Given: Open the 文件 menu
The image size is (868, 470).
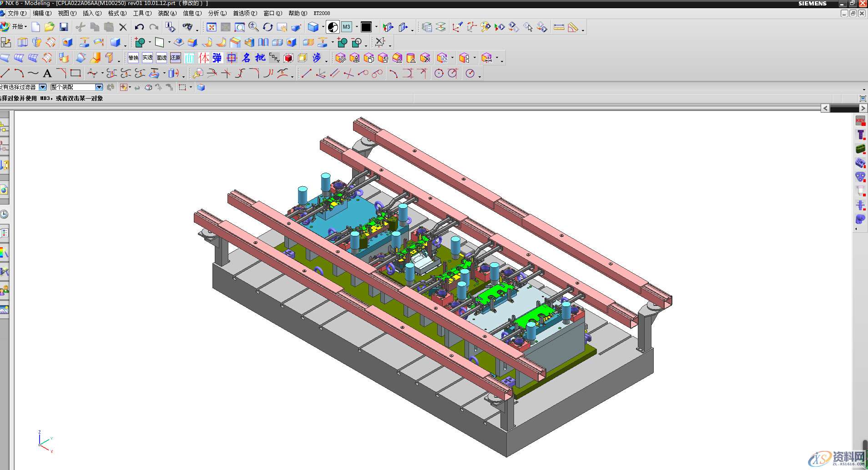Looking at the screenshot, I should [16, 13].
